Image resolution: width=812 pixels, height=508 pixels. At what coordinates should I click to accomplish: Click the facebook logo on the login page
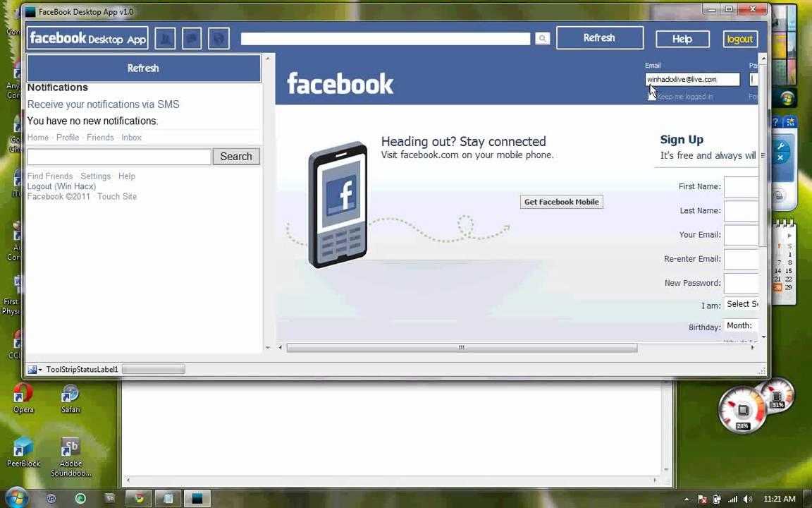(340, 83)
